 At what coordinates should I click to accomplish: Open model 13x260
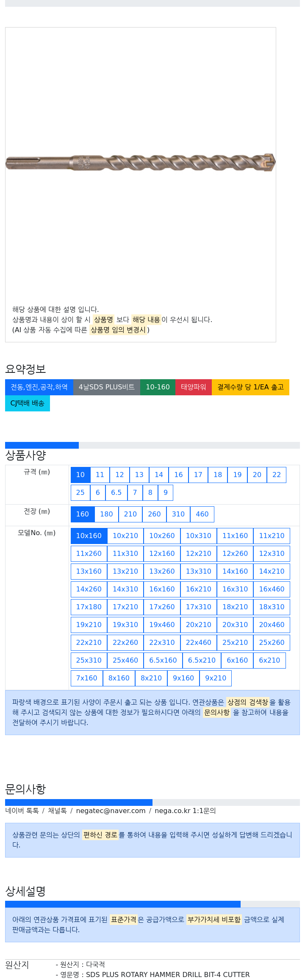click(x=162, y=572)
